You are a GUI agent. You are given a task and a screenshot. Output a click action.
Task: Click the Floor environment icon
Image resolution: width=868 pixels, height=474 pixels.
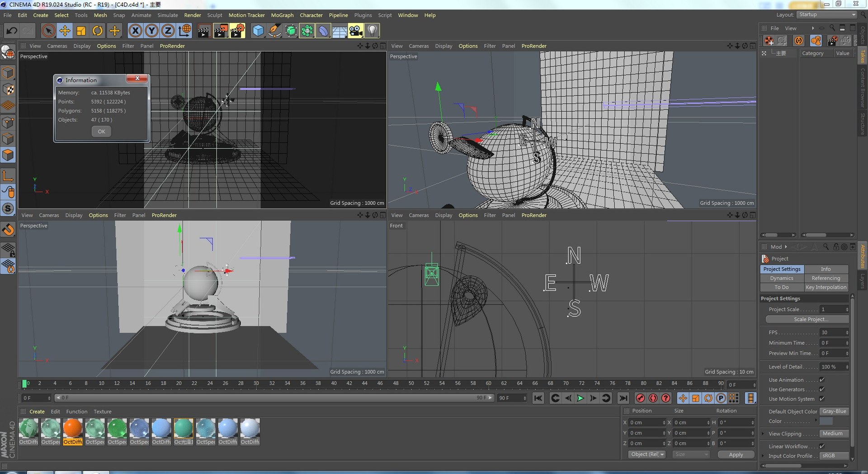[340, 31]
